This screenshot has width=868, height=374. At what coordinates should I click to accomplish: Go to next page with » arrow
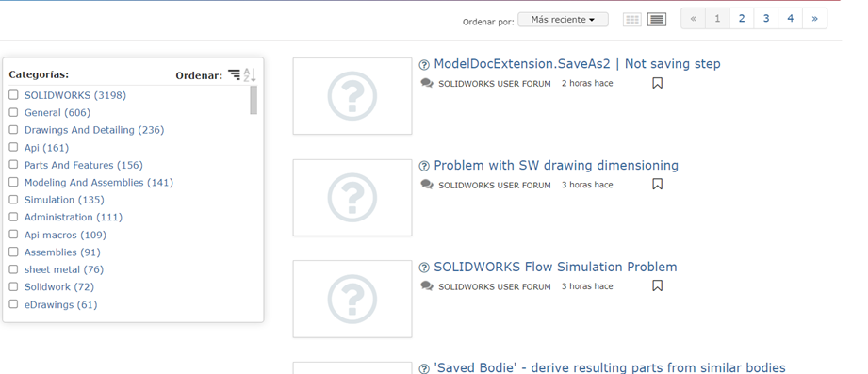pos(815,18)
